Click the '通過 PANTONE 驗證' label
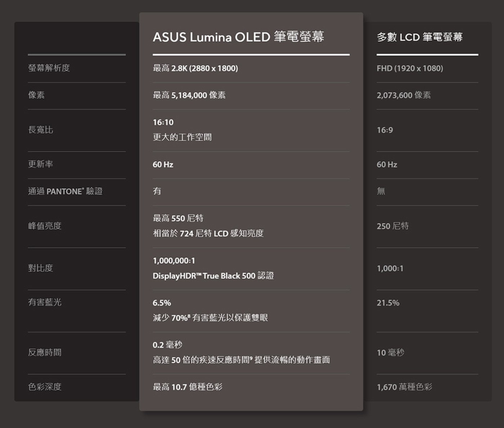Viewport: 504px width, 428px height. [x=65, y=191]
